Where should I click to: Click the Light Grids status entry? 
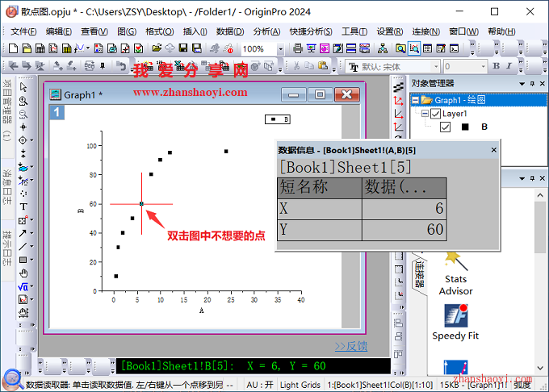(300, 385)
